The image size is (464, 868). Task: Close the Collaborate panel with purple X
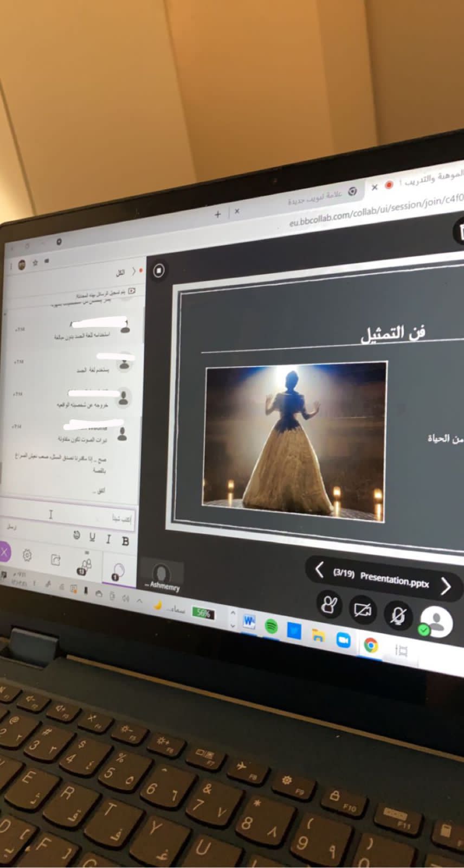[4, 553]
